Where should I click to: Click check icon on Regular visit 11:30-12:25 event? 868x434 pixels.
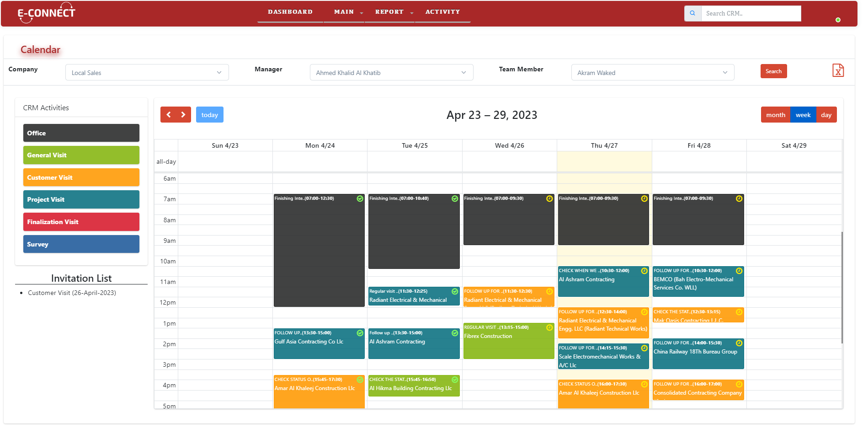point(455,291)
